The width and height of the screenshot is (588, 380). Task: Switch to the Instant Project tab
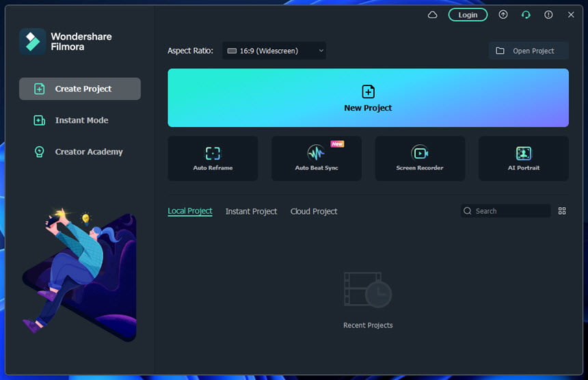click(251, 211)
